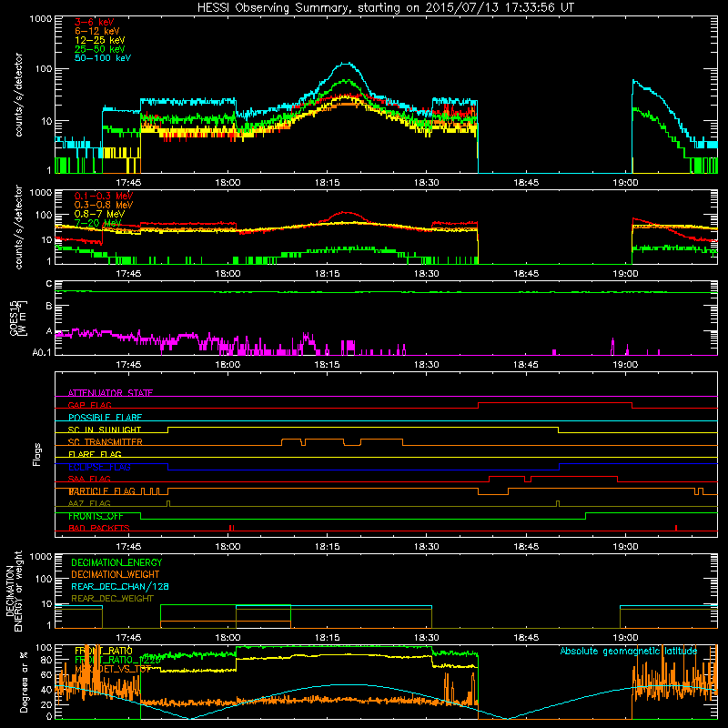Select the REAR_DEC_CHAN/128 legend label

pyautogui.click(x=120, y=586)
